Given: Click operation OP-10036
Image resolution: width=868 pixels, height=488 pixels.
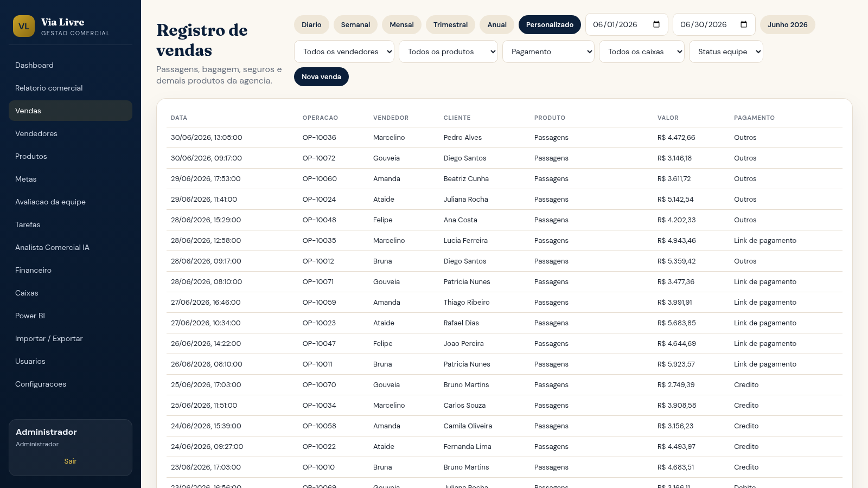Looking at the screenshot, I should tap(319, 138).
